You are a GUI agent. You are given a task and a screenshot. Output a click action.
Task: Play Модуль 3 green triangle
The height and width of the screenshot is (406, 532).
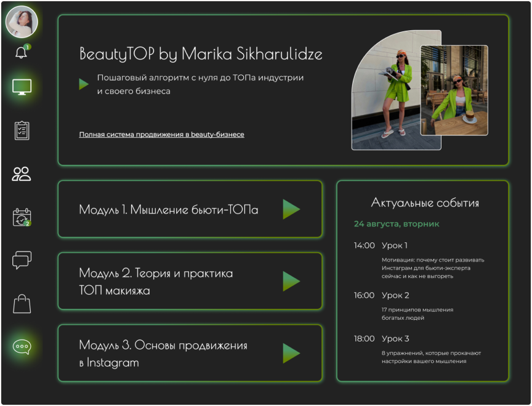[x=291, y=354]
